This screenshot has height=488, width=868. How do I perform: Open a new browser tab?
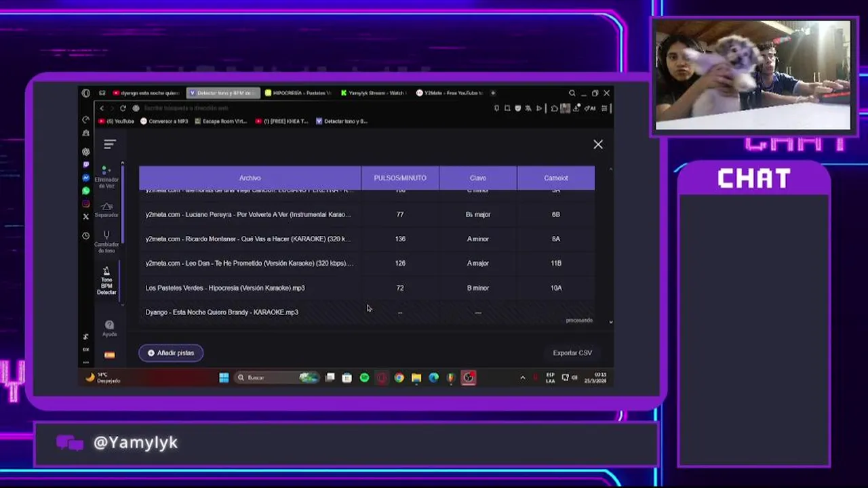493,93
